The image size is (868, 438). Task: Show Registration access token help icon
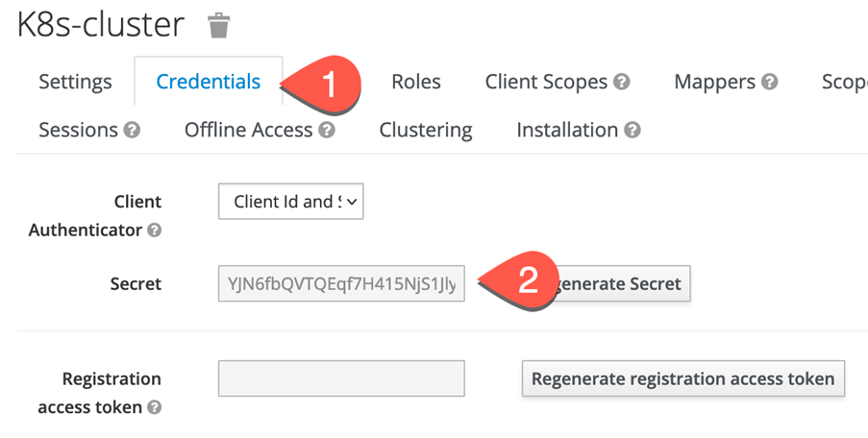[155, 407]
